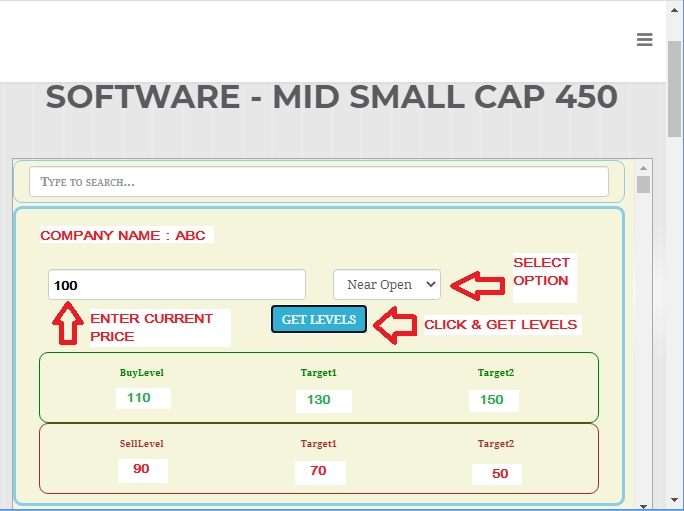Expand the Near Open dropdown

pyautogui.click(x=386, y=284)
